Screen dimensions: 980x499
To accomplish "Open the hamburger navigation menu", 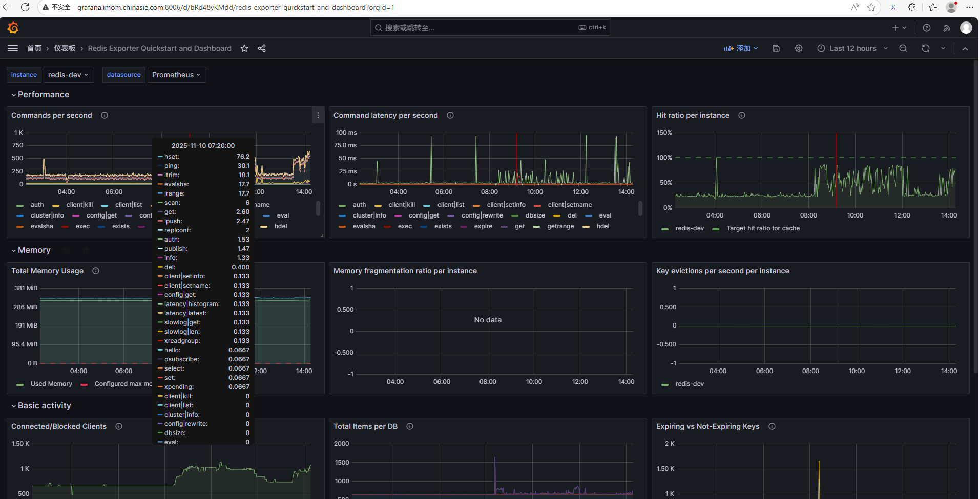I will [13, 48].
